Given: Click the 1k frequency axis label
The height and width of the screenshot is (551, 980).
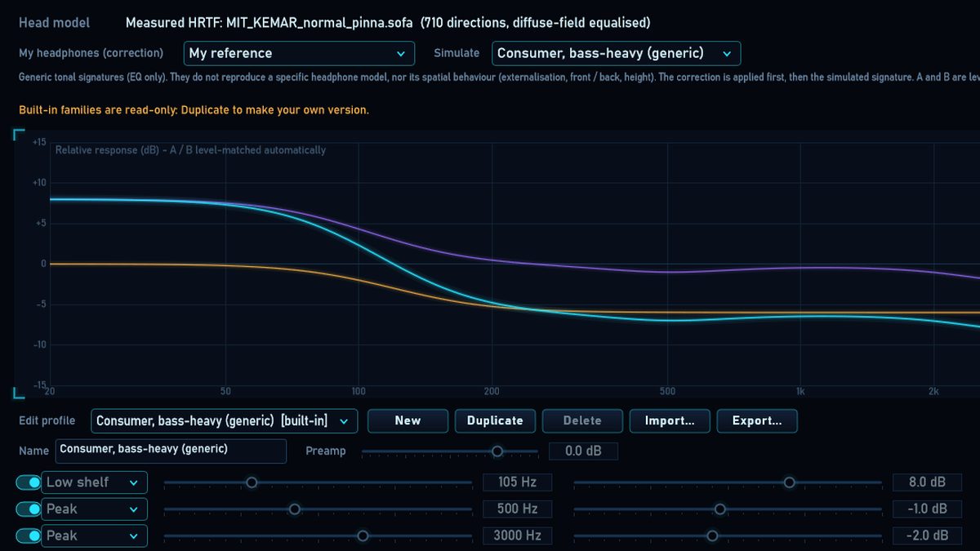Looking at the screenshot, I should pos(801,391).
